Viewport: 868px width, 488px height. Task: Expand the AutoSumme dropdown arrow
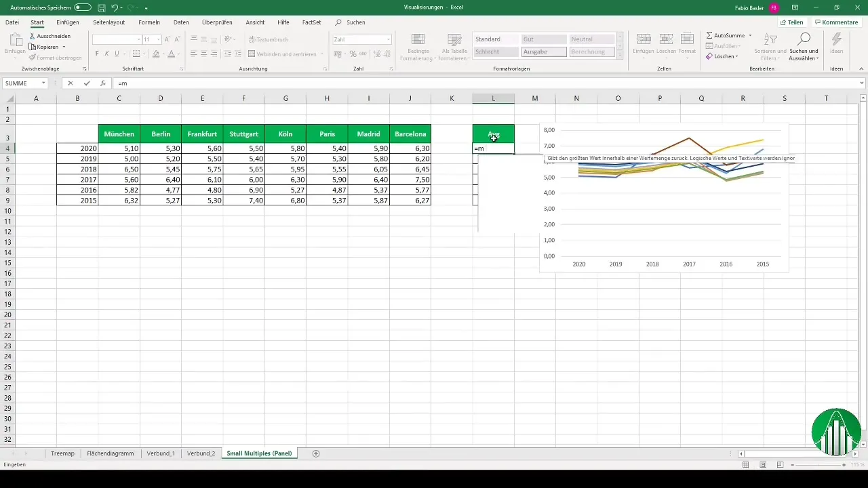coord(750,35)
